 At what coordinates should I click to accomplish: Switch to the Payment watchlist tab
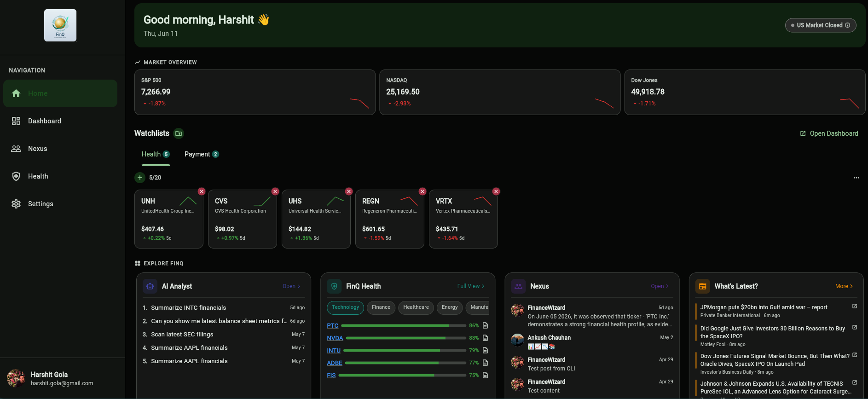pos(202,154)
